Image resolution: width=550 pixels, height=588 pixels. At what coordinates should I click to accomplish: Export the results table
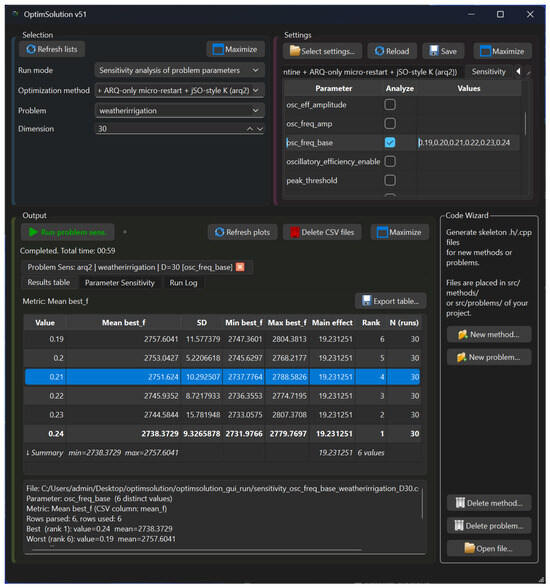click(390, 301)
